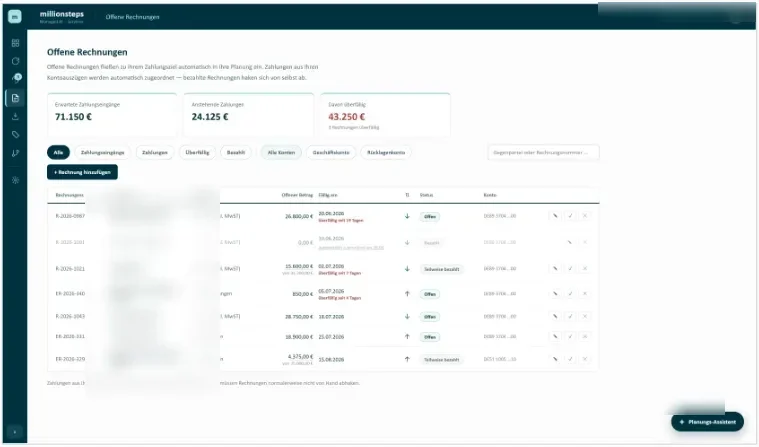759x447 pixels.
Task: Open the dashboard grid icon in sidebar
Action: [x=15, y=43]
